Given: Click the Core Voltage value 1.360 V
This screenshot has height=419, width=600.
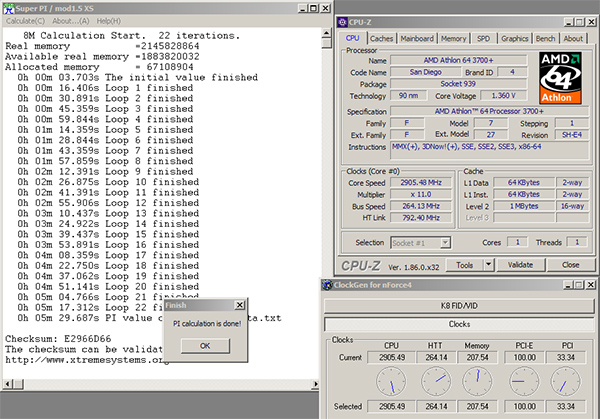Looking at the screenshot, I should click(504, 95).
